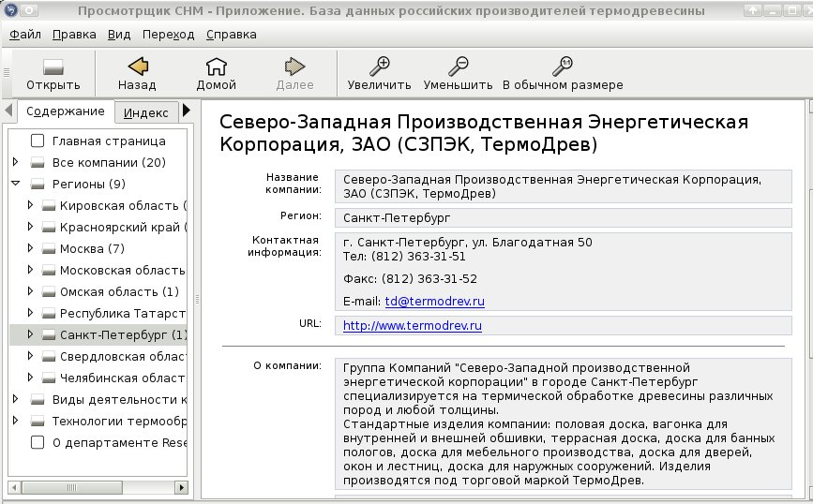Expand the Челябинская область node
The height and width of the screenshot is (504, 813).
(x=30, y=378)
